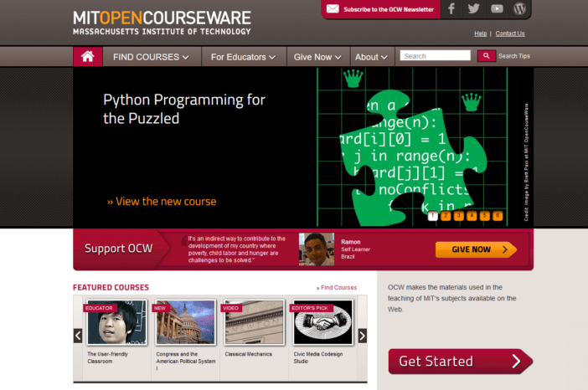The height and width of the screenshot is (390, 588).
Task: Open the OCW Facebook page icon
Action: 451,8
